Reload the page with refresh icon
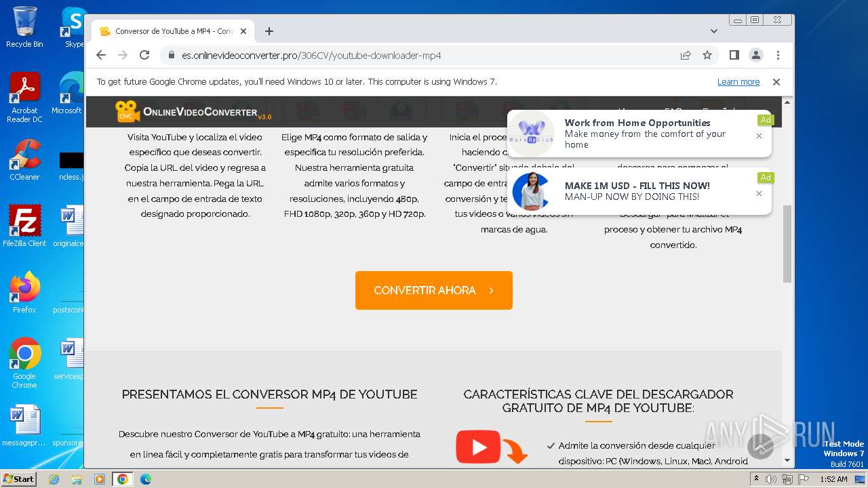The image size is (868, 488). (144, 55)
